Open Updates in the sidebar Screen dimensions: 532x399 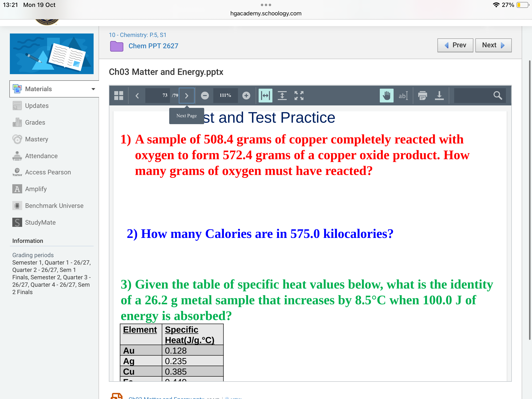pyautogui.click(x=37, y=106)
